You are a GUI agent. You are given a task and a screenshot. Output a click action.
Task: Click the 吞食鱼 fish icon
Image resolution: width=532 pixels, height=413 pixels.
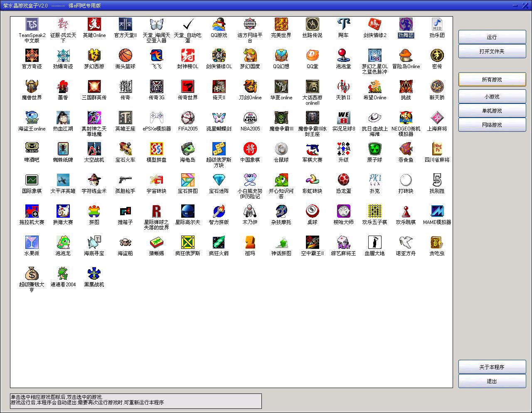(406, 149)
